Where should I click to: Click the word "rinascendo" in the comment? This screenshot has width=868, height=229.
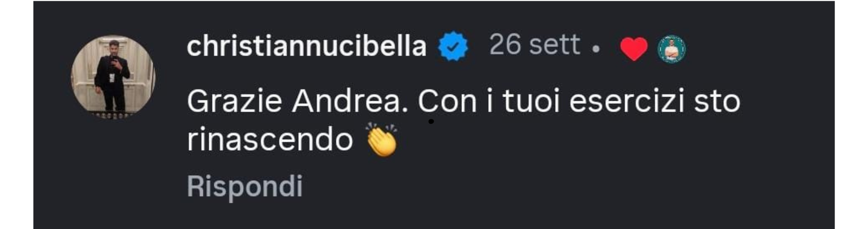coord(270,139)
